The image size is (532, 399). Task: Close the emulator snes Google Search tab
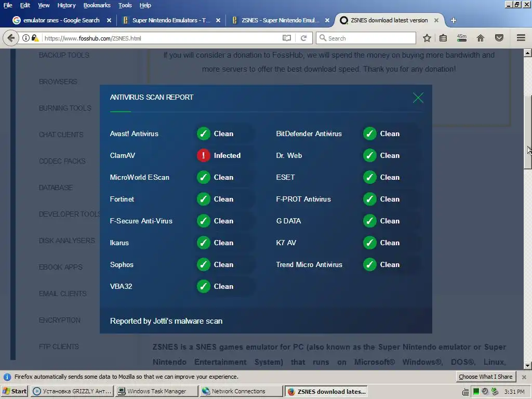109,20
